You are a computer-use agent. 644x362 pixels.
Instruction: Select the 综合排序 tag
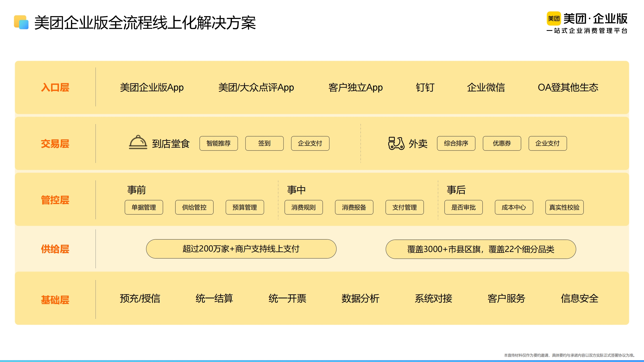point(456,143)
